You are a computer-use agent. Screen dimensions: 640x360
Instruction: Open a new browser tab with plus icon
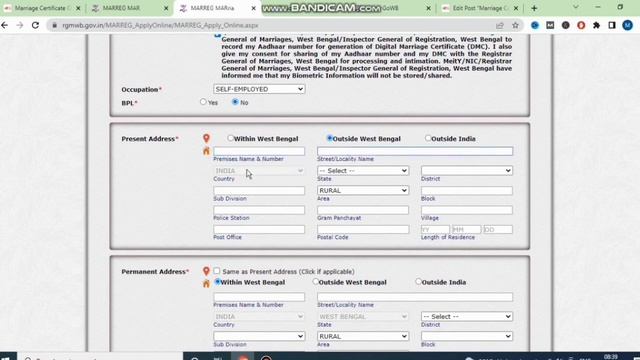click(x=534, y=8)
